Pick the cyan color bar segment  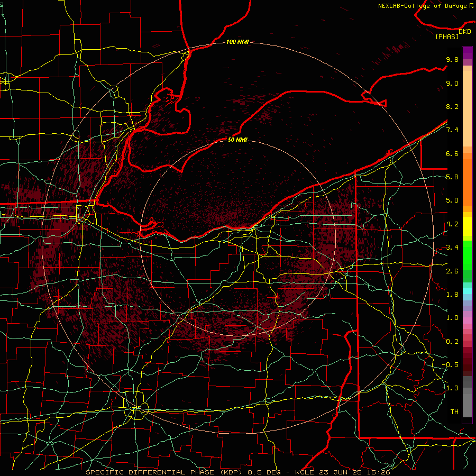point(467,291)
